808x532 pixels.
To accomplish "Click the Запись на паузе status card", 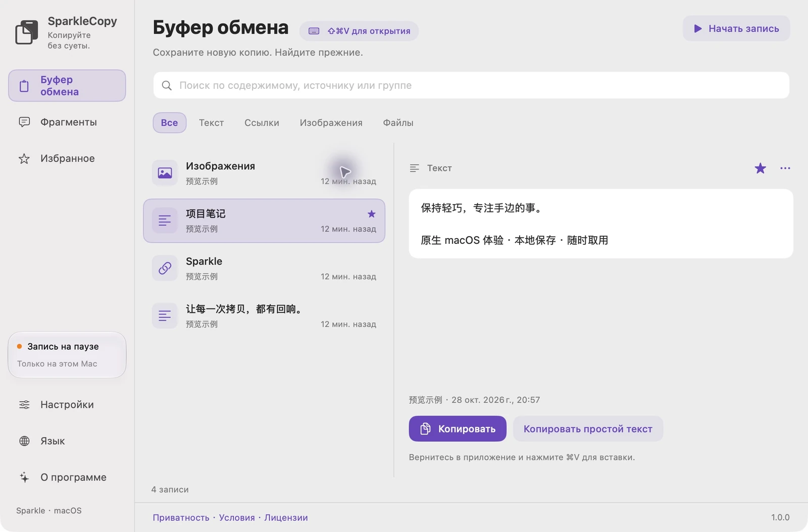I will pyautogui.click(x=67, y=355).
